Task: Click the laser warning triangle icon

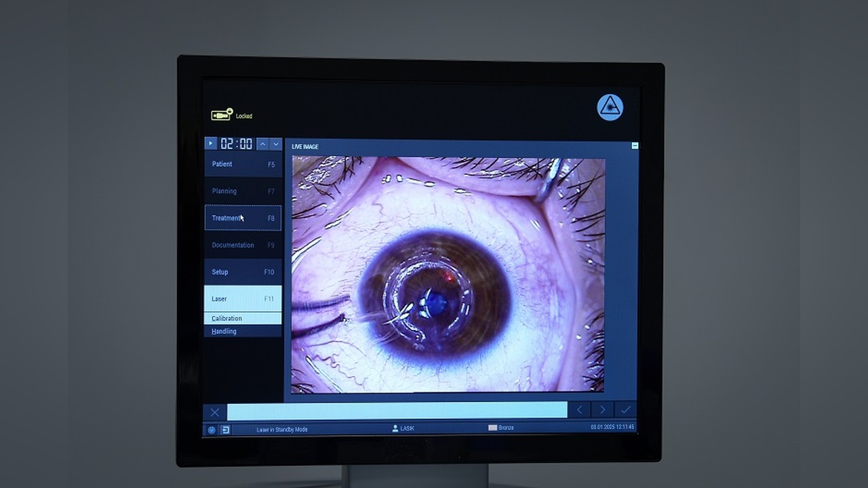Action: click(x=610, y=107)
